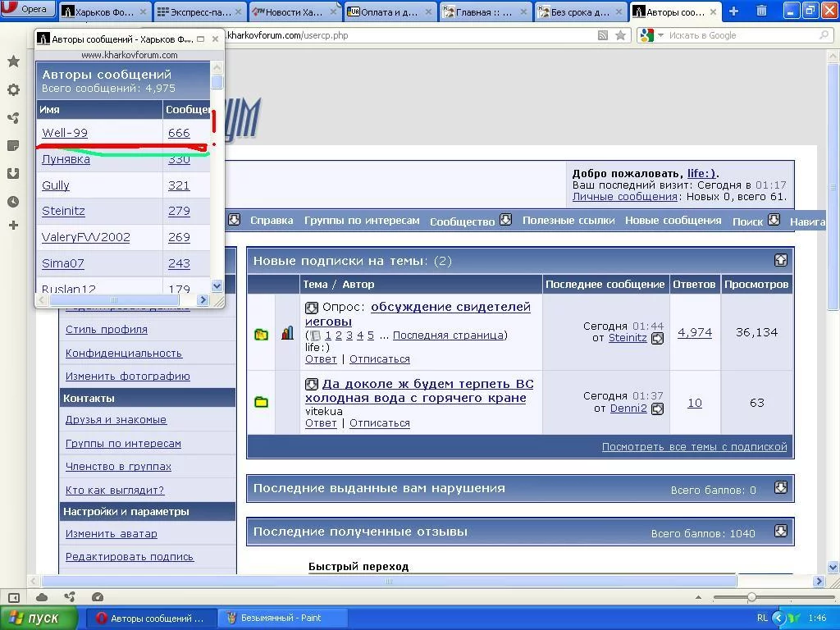Collapse the Последние полученные отзывы section
The width and height of the screenshot is (840, 630).
(x=780, y=531)
